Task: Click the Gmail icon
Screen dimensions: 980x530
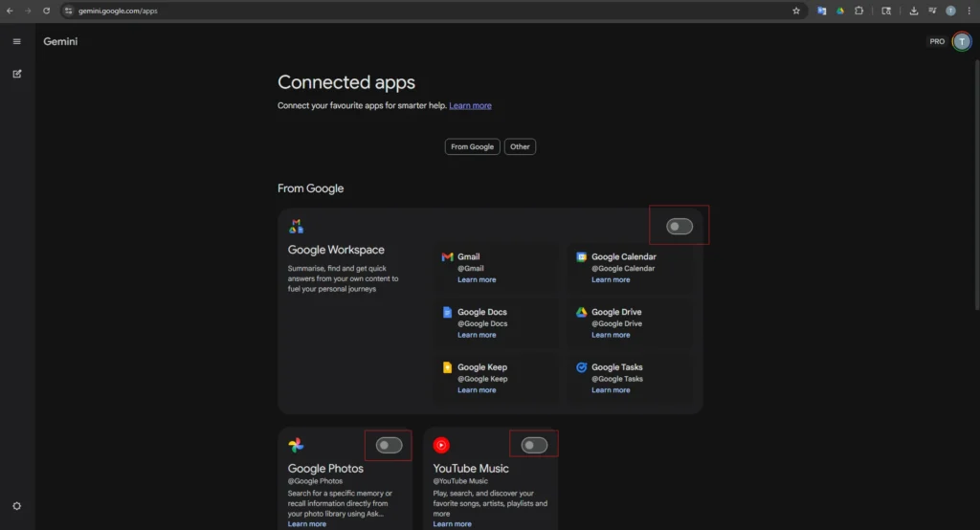Action: coord(447,257)
